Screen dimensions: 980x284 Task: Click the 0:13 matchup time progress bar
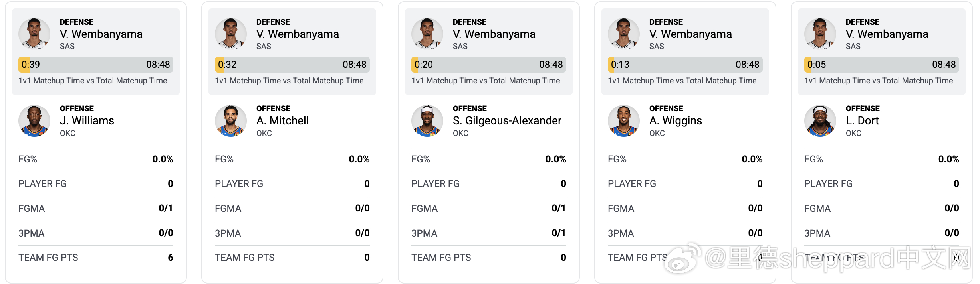click(685, 65)
